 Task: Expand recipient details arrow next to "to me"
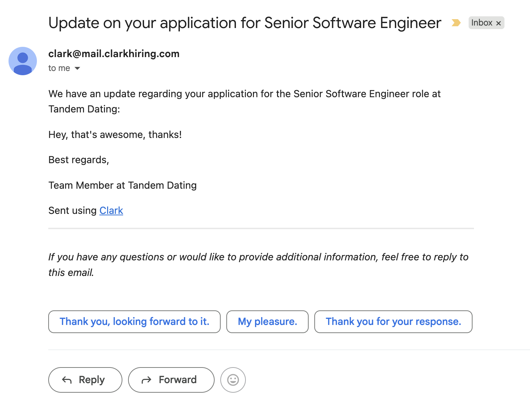pos(77,68)
